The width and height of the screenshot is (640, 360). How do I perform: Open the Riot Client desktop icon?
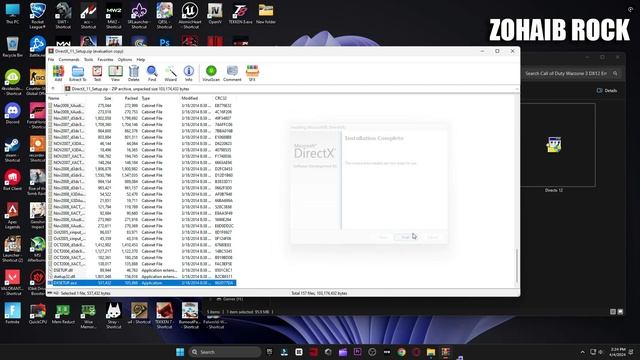coord(13,180)
